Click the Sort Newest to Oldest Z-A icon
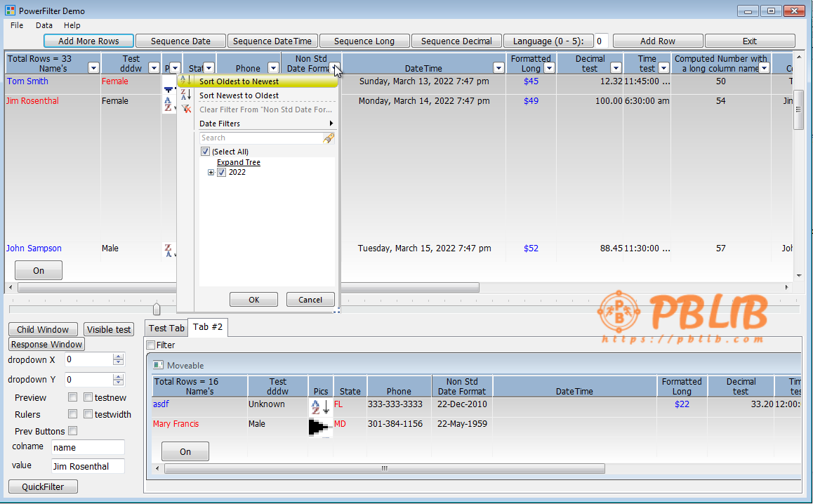Screen dimensions: 813x504 coord(185,95)
